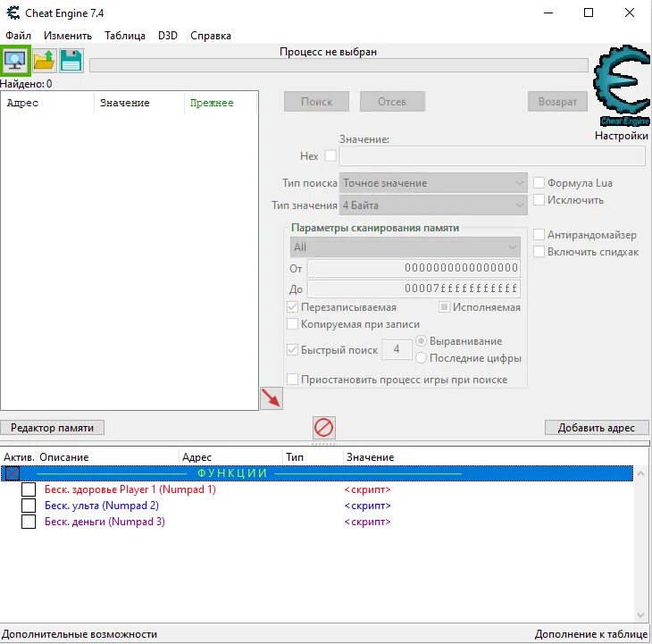
Task: Click the scan progress bar
Action: click(x=339, y=65)
